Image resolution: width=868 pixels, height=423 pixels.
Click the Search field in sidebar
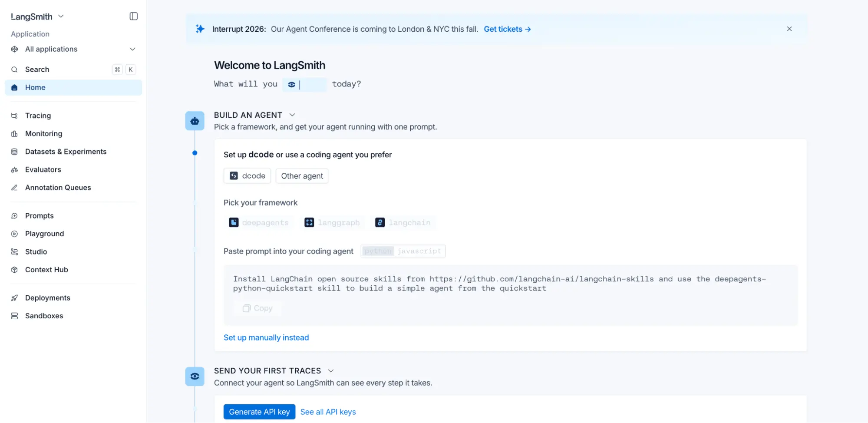(73, 69)
